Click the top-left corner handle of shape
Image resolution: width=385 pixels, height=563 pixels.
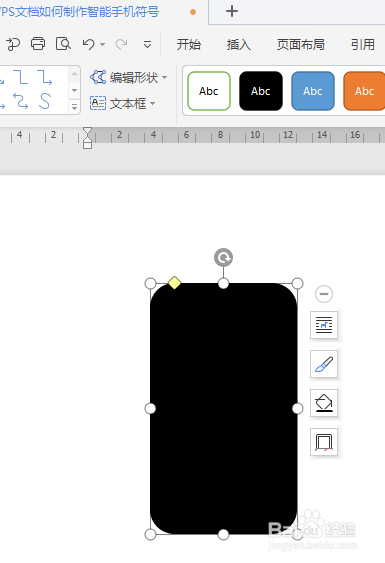click(150, 283)
